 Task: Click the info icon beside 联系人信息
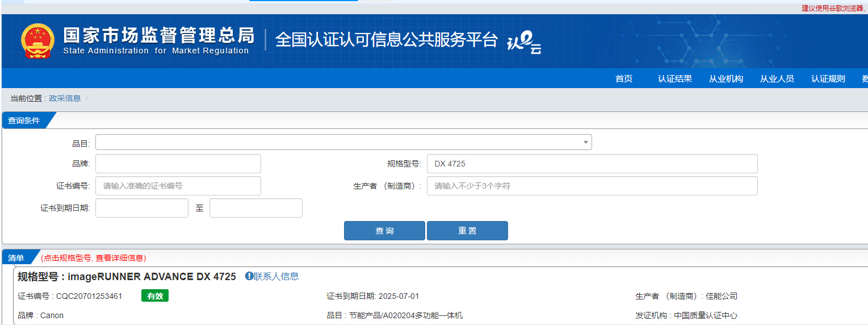click(249, 276)
